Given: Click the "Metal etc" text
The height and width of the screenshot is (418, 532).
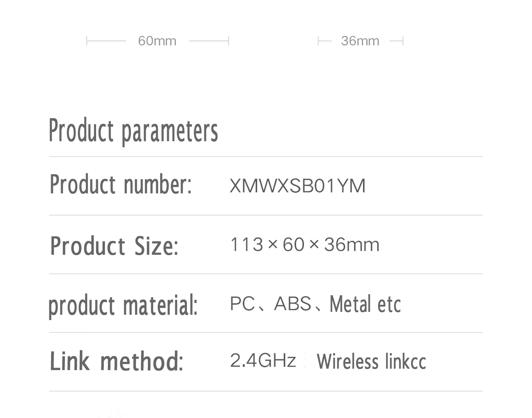Looking at the screenshot, I should [365, 304].
